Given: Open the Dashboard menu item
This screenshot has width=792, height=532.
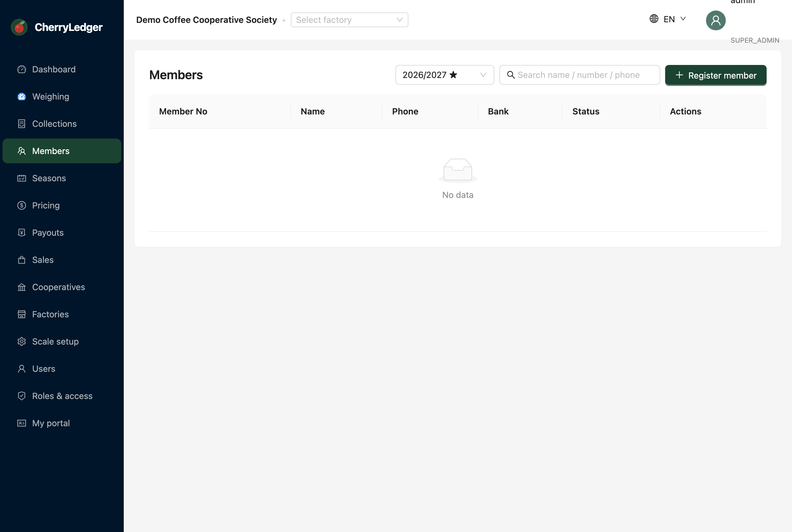Looking at the screenshot, I should 62,69.
